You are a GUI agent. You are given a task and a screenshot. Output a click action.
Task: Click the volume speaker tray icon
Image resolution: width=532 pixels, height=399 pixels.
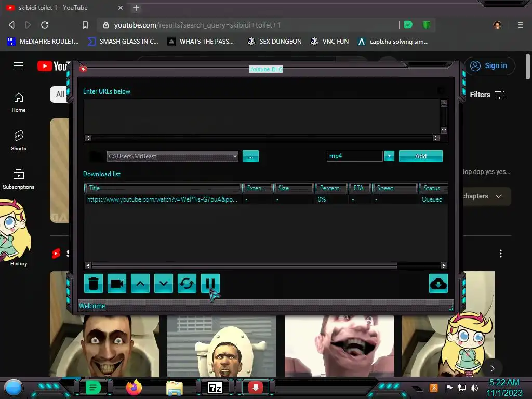pyautogui.click(x=474, y=388)
